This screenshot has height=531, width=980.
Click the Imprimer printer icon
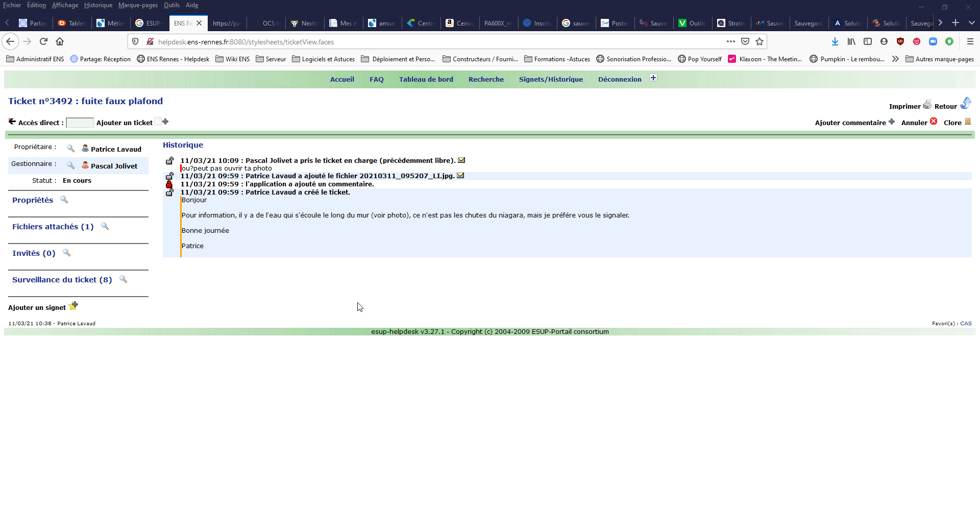click(927, 104)
